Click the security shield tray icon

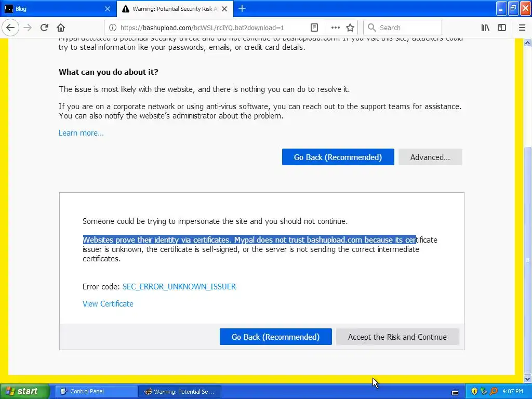coord(474,392)
